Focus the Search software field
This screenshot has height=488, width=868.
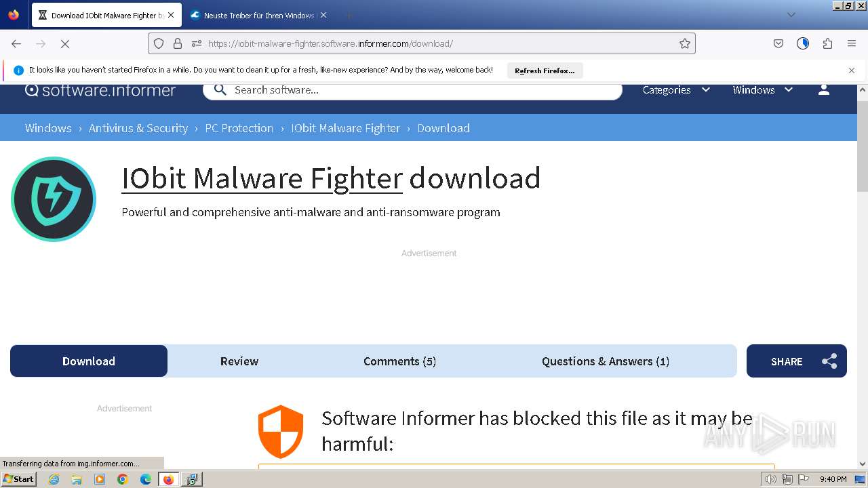[x=412, y=90]
